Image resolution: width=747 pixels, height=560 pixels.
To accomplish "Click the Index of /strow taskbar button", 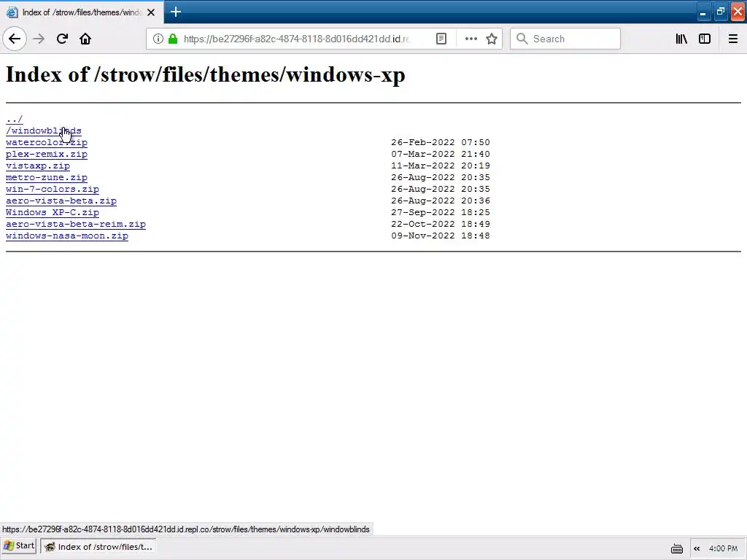I will coord(98,547).
